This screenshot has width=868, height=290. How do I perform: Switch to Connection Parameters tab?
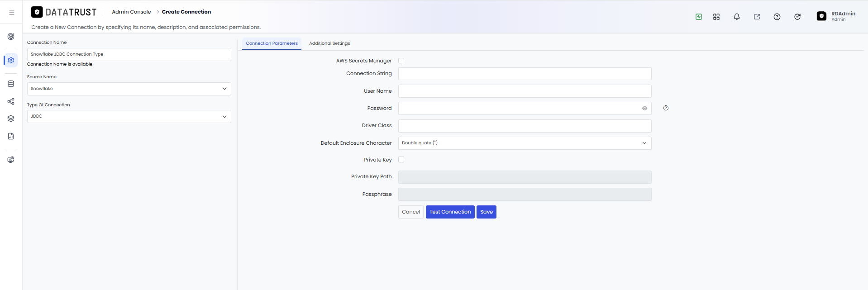(x=272, y=43)
